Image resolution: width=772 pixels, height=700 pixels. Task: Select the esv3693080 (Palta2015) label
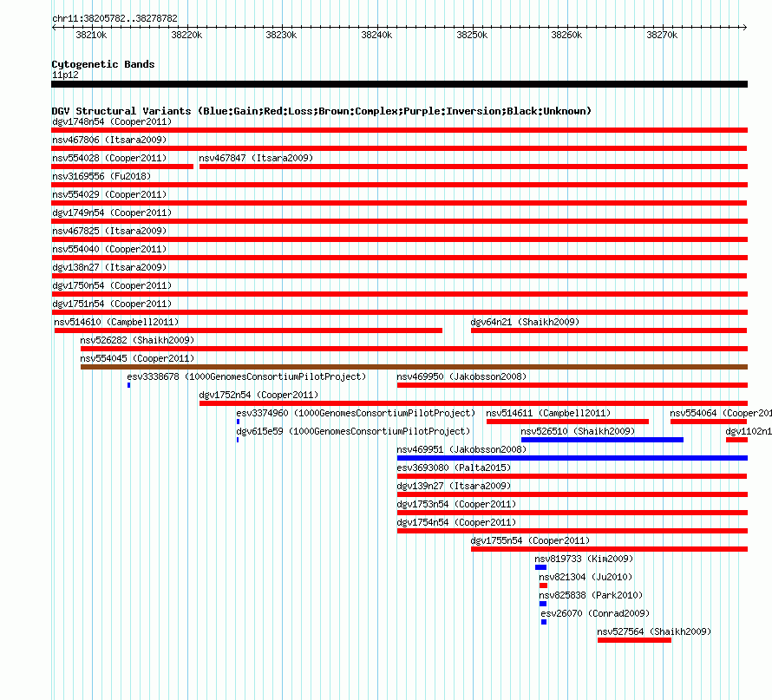(454, 468)
